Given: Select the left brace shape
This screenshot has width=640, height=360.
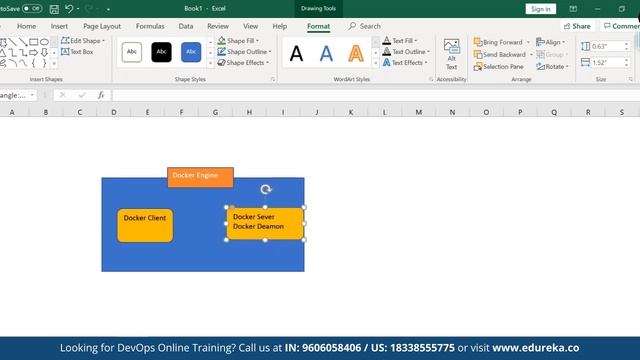Looking at the screenshot, I should [x=33, y=63].
